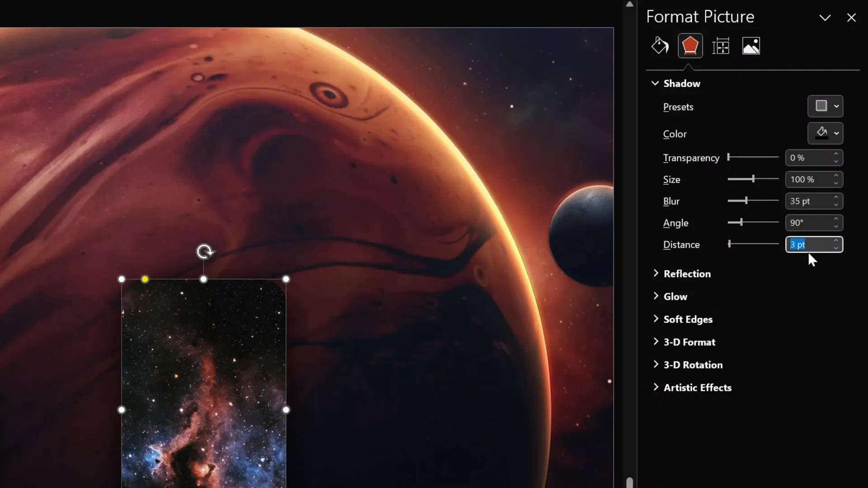Decrease shadow Size with down spinner

click(836, 183)
